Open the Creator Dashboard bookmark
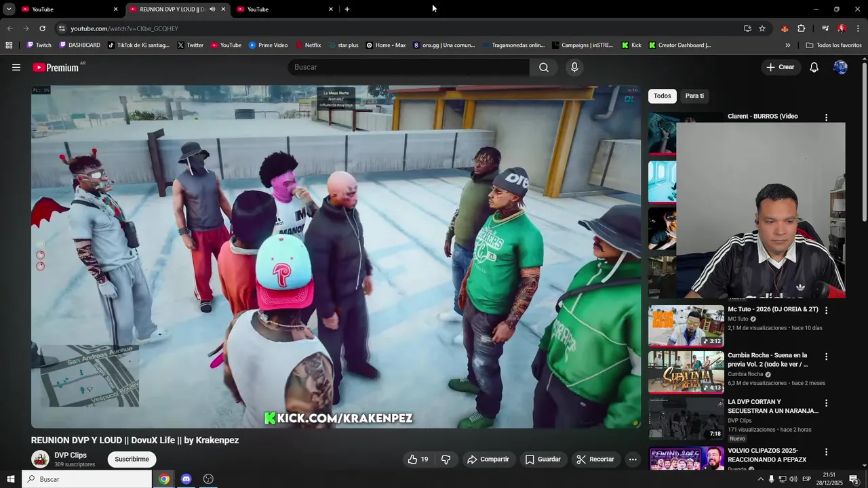 pyautogui.click(x=679, y=45)
